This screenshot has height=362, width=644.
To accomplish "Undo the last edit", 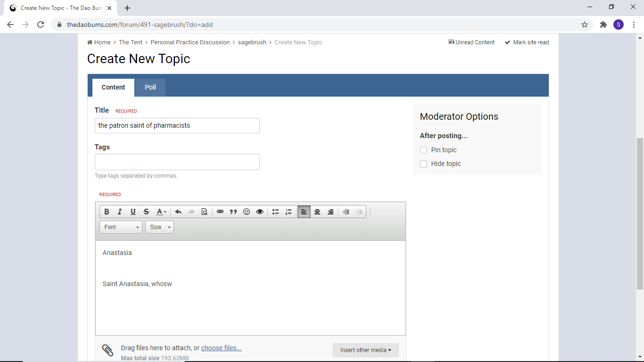I will tap(178, 212).
